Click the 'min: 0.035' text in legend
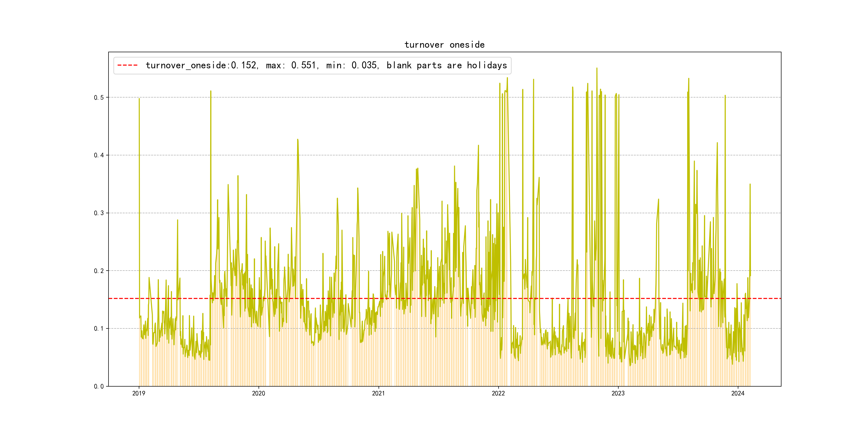This screenshot has width=868, height=434. click(352, 65)
